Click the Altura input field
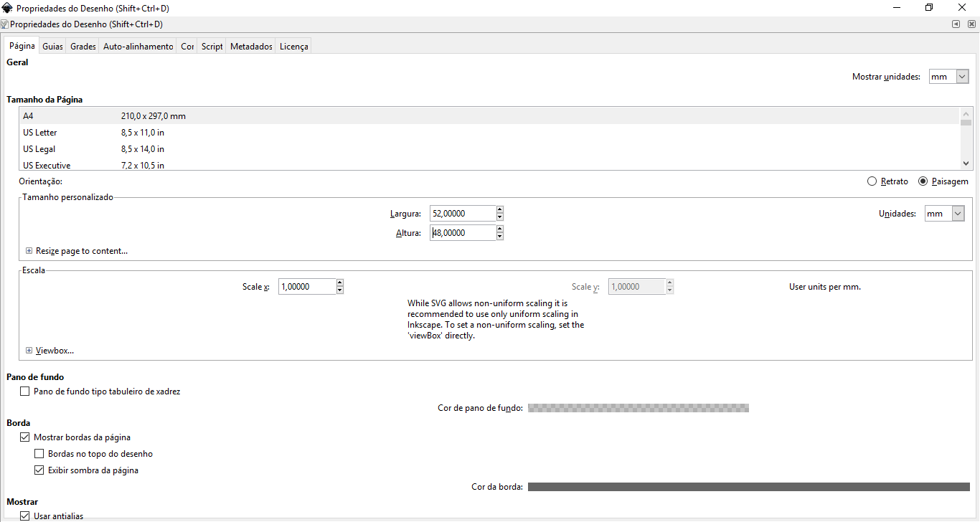Screen dimensions: 980x522 pos(462,233)
